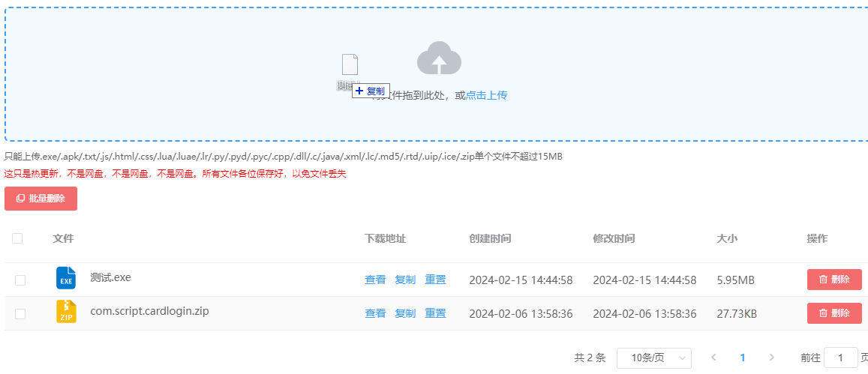The height and width of the screenshot is (374, 868).
Task: Click the 共 2 条 total count text
Action: (590, 358)
